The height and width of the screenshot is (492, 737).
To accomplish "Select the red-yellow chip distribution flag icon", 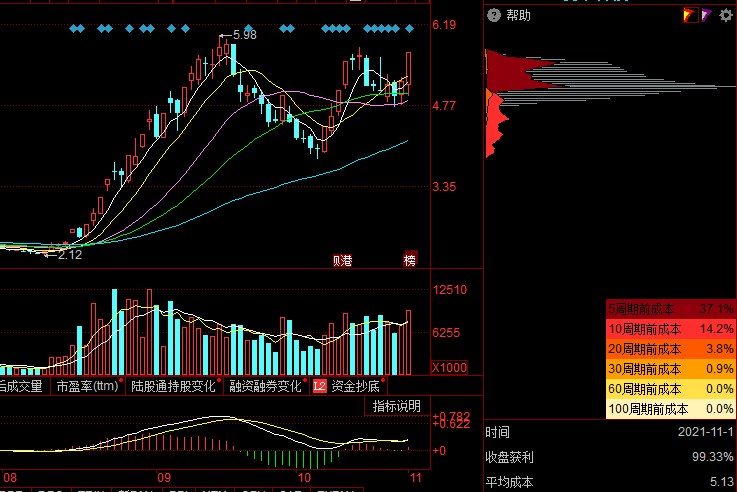I will click(689, 15).
